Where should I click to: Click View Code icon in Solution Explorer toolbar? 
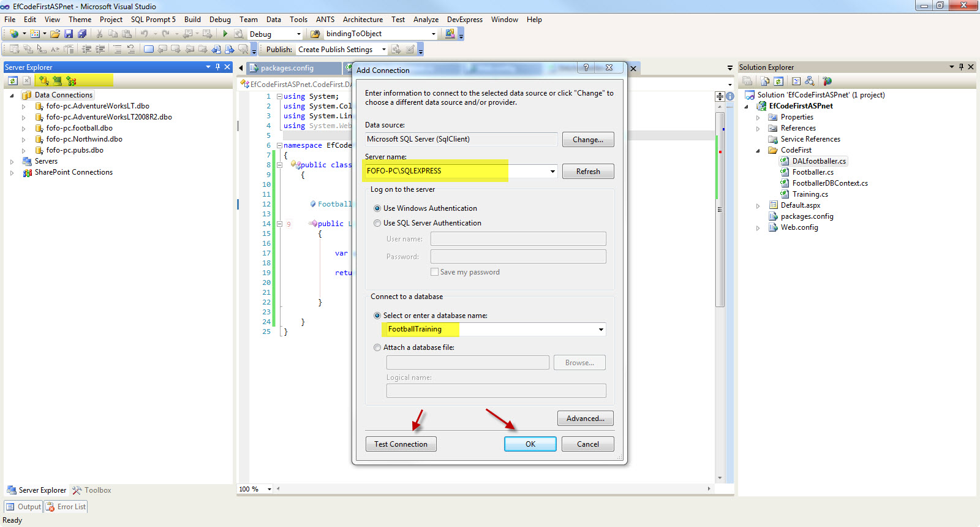pyautogui.click(x=796, y=81)
